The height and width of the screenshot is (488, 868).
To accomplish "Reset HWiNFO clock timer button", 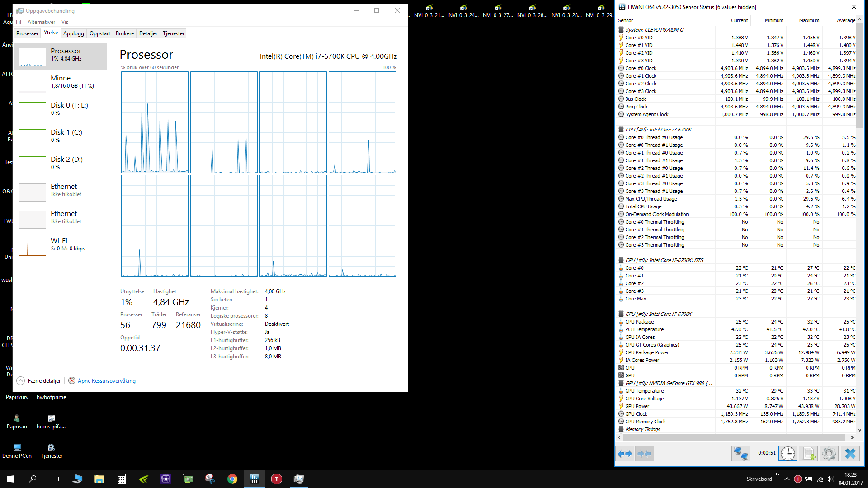I will pos(788,453).
